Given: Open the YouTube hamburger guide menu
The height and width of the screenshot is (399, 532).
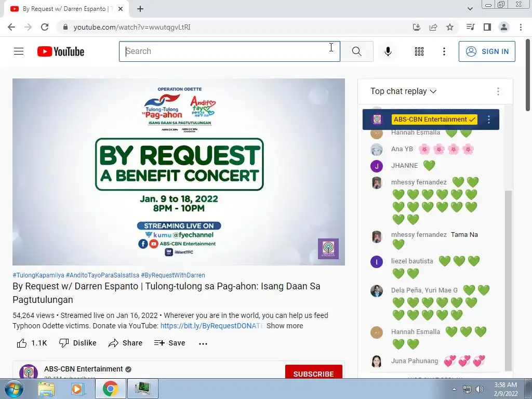Looking at the screenshot, I should pos(19,51).
